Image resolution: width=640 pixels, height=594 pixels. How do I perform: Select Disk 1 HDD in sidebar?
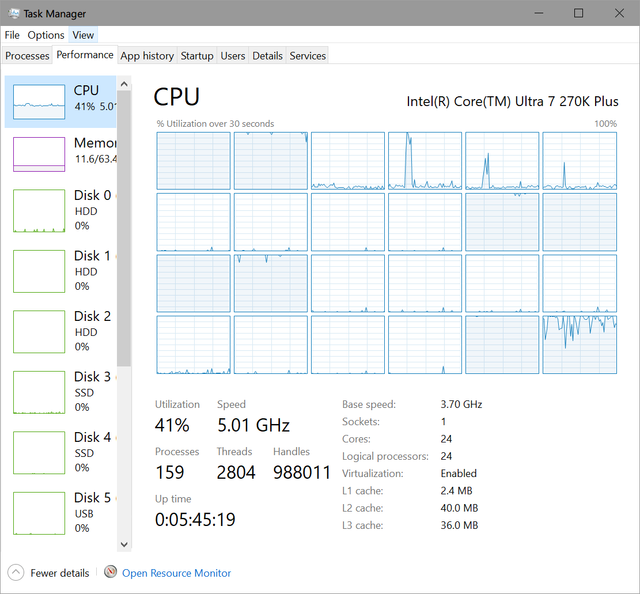(61, 271)
